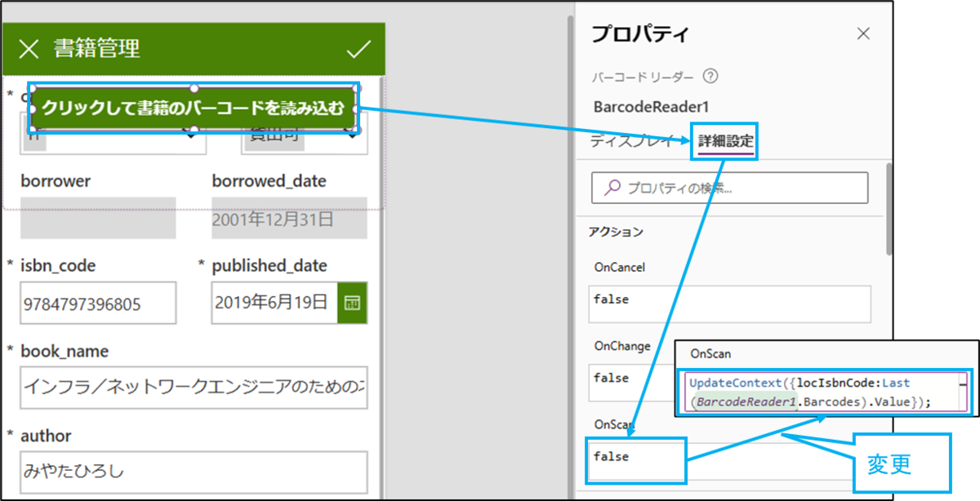This screenshot has width=980, height=501.
Task: Switch to the 詳細設定 tab
Action: coord(726,142)
